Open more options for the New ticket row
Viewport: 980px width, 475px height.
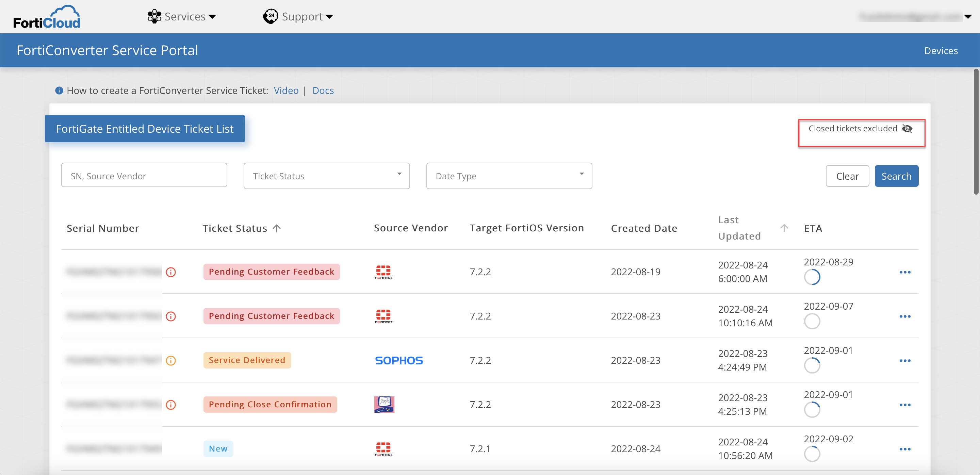click(905, 449)
